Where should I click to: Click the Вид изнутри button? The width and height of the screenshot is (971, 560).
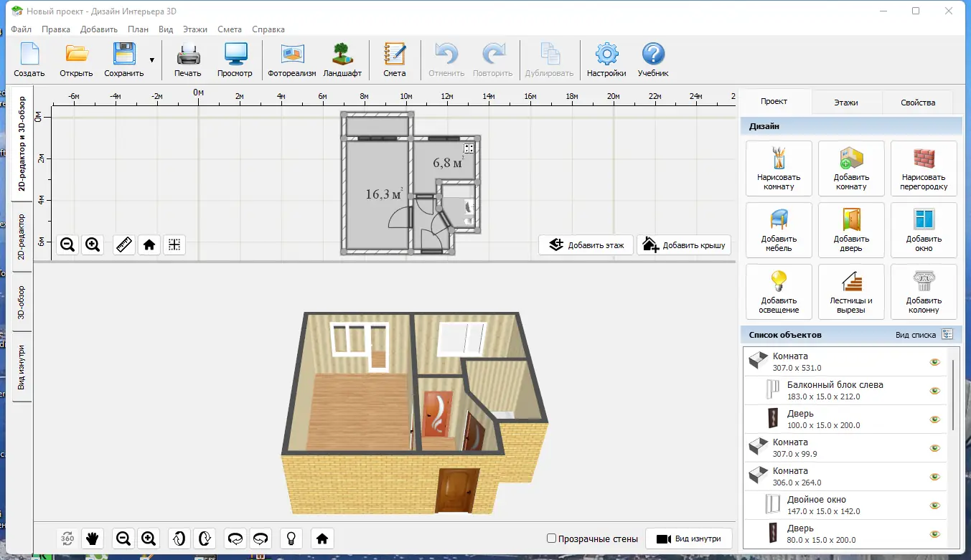[x=689, y=538]
